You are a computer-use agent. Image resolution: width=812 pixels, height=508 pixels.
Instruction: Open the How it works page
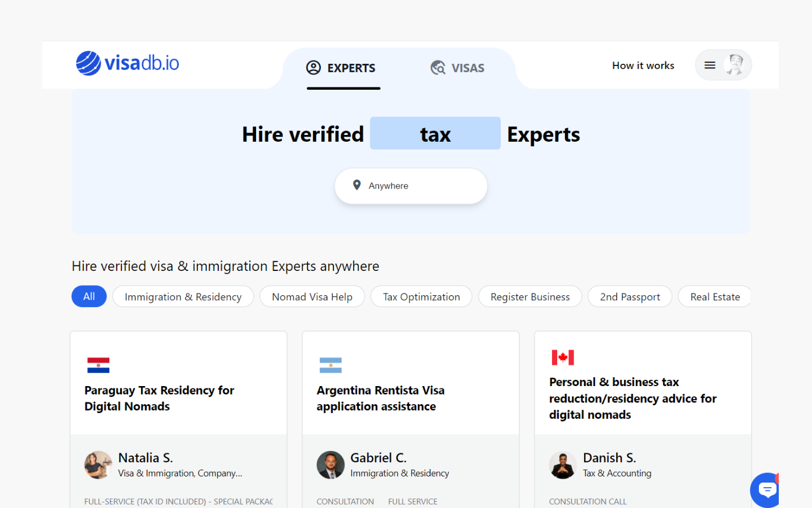pyautogui.click(x=643, y=65)
